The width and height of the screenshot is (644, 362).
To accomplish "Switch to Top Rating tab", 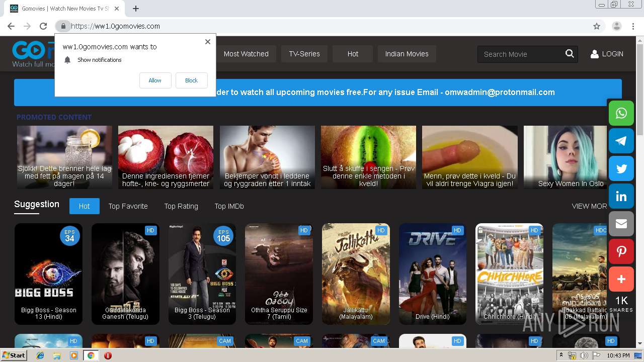I will pyautogui.click(x=181, y=206).
